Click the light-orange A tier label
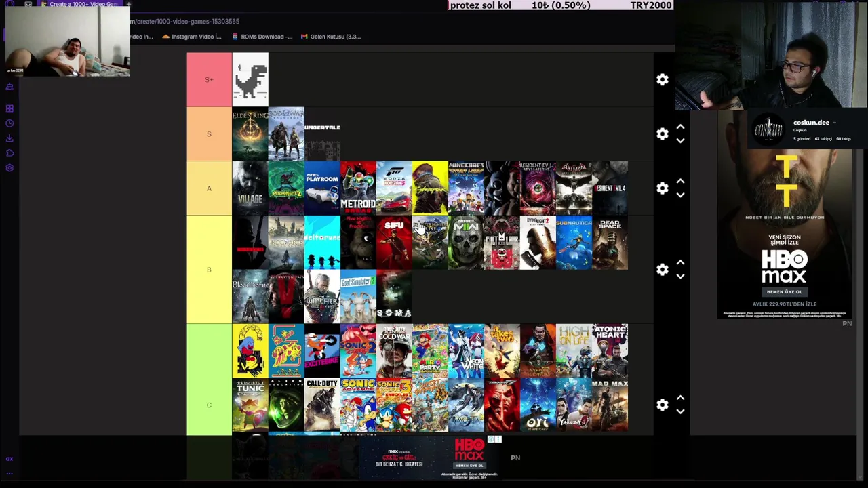The image size is (868, 488). coord(209,188)
